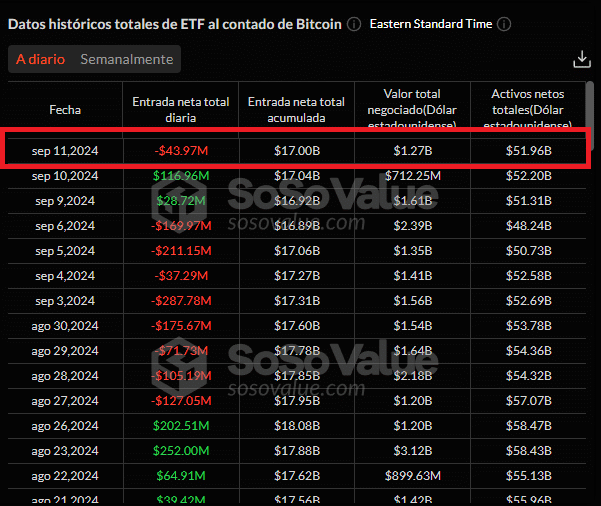Click daily inflow value -$127.05M
The width and height of the screenshot is (601, 506).
pyautogui.click(x=181, y=401)
